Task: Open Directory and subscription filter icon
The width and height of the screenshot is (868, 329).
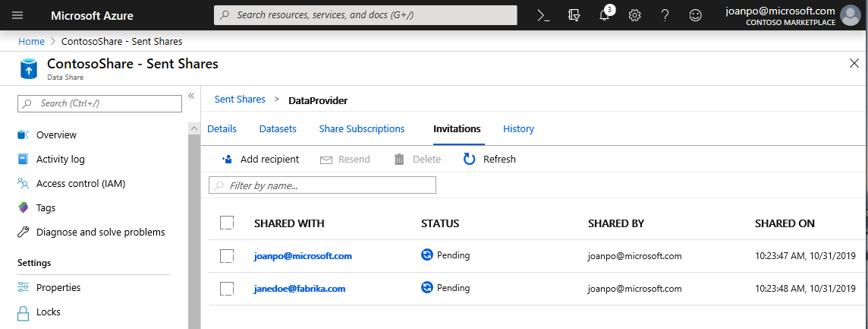Action: coord(574,15)
